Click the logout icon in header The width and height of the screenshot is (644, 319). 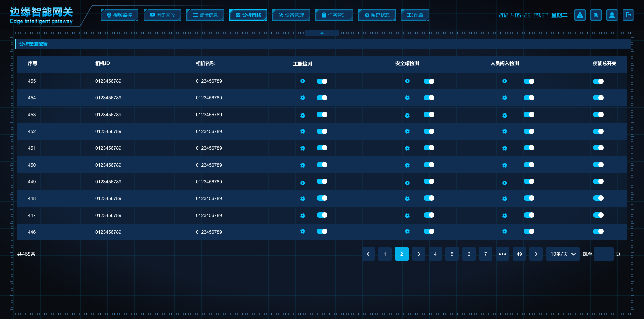coord(628,15)
